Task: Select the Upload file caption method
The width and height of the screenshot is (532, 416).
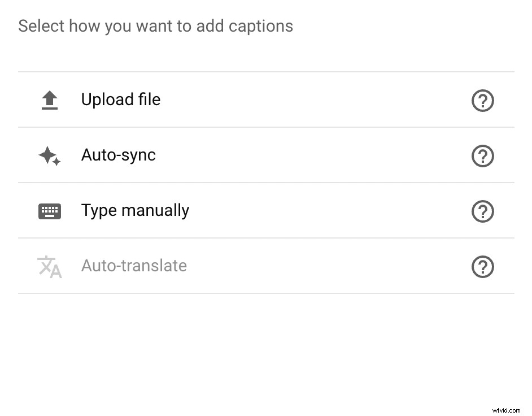Action: (x=121, y=99)
